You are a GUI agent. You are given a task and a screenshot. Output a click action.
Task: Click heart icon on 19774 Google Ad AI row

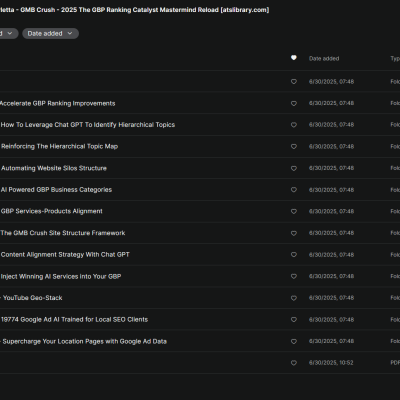click(x=294, y=319)
